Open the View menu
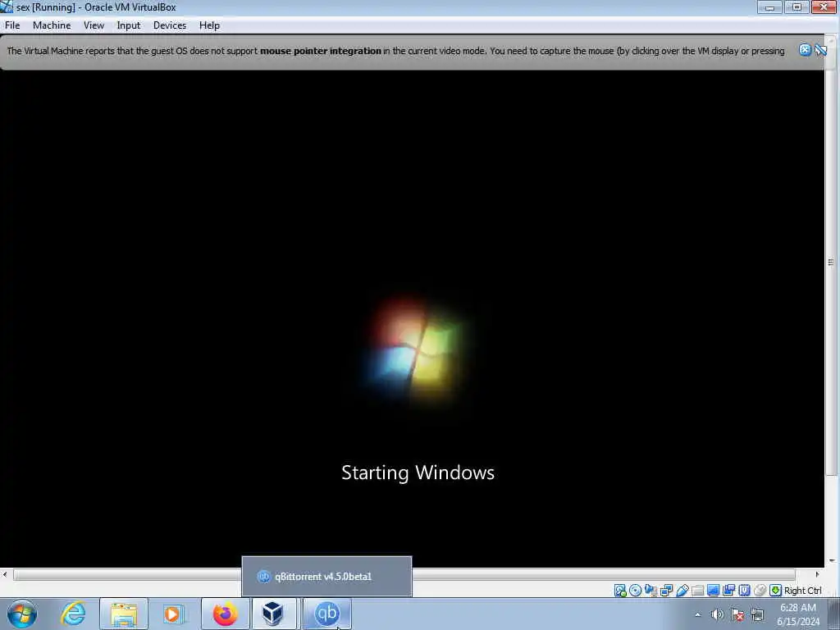 [94, 25]
